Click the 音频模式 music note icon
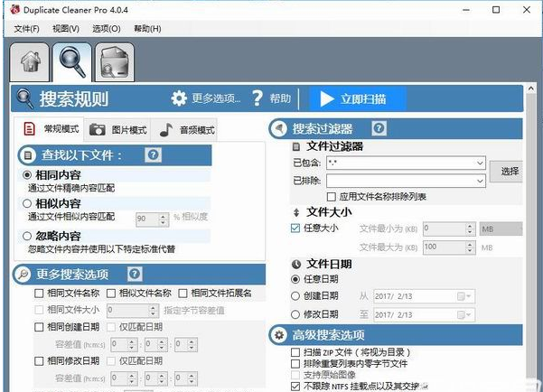543x392 pixels. point(166,130)
